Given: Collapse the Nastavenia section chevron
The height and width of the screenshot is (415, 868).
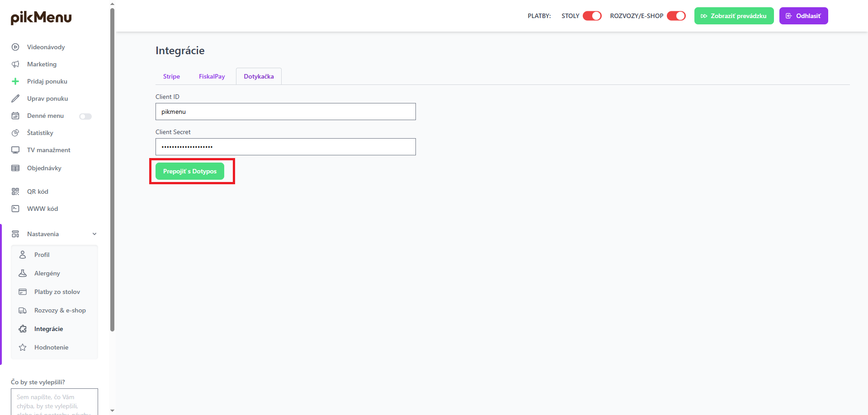Looking at the screenshot, I should 94,234.
